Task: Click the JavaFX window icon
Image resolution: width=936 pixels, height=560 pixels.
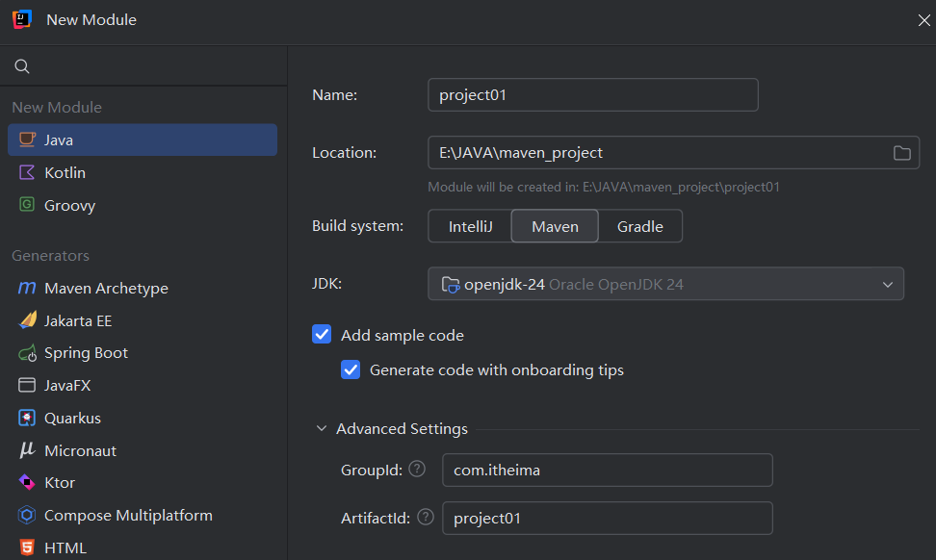Action: point(27,385)
